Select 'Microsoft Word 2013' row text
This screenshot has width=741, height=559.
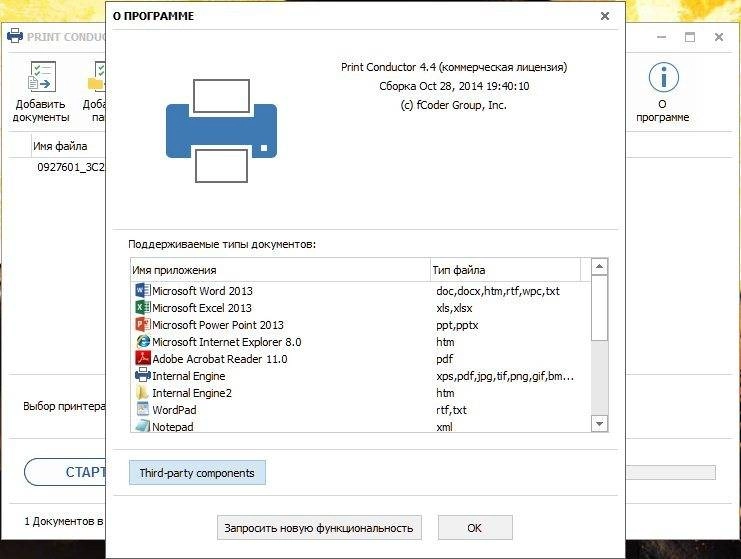[x=202, y=291]
